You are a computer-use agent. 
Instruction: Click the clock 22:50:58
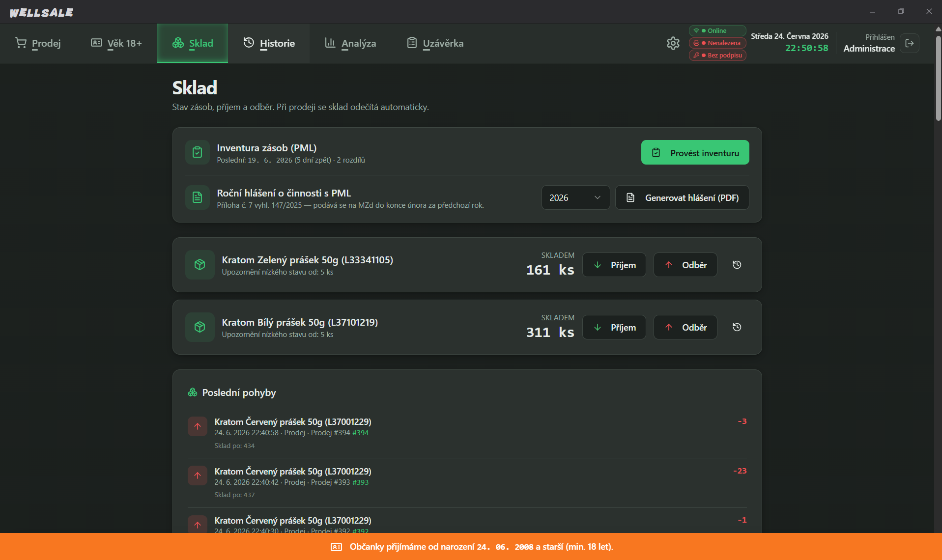pyautogui.click(x=806, y=48)
